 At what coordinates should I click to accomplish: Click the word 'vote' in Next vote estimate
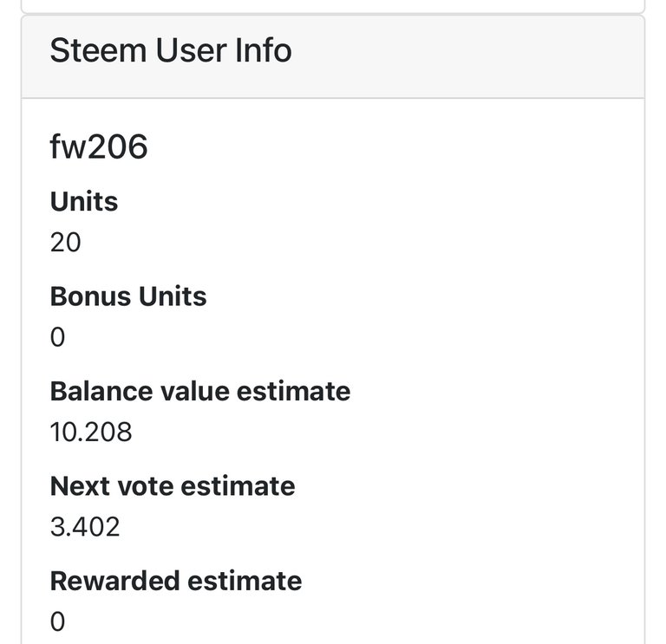pos(146,485)
